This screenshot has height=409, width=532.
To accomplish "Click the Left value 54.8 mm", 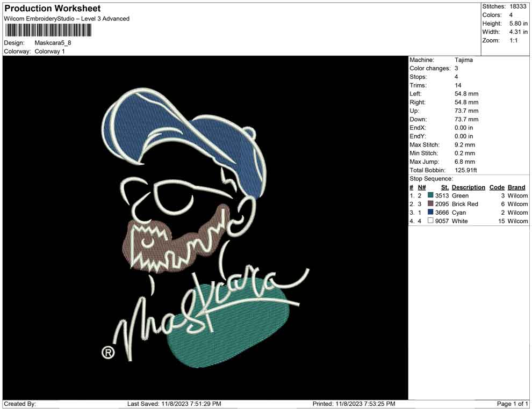I will pyautogui.click(x=466, y=94).
